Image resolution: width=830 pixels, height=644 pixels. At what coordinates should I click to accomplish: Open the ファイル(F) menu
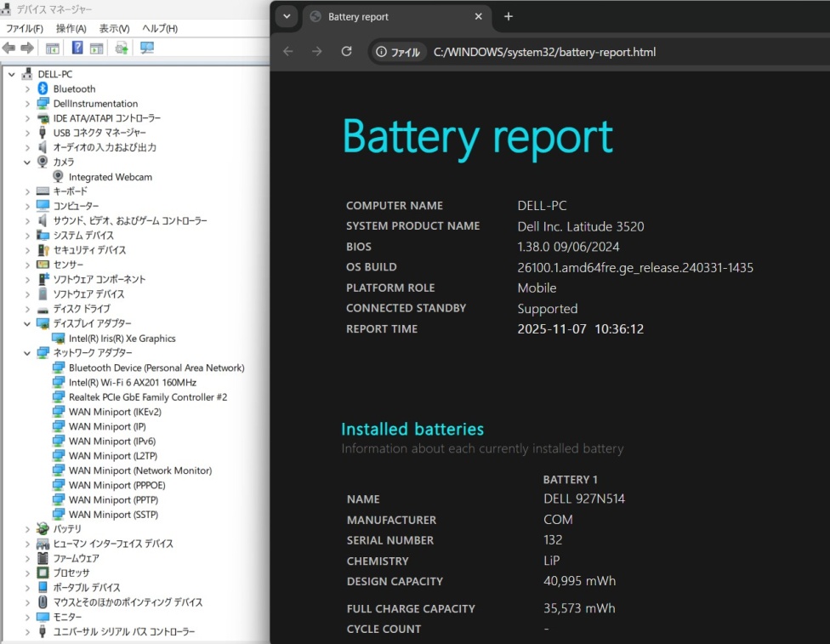click(24, 29)
